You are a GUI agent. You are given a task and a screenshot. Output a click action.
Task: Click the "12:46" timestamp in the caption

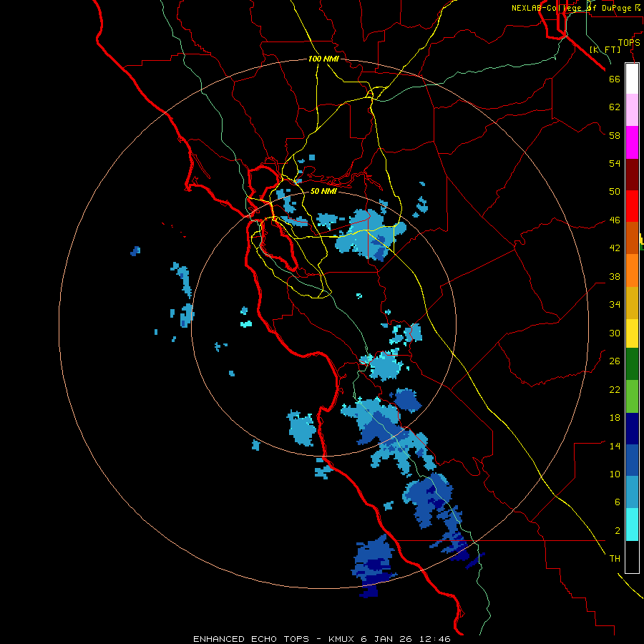(435, 639)
